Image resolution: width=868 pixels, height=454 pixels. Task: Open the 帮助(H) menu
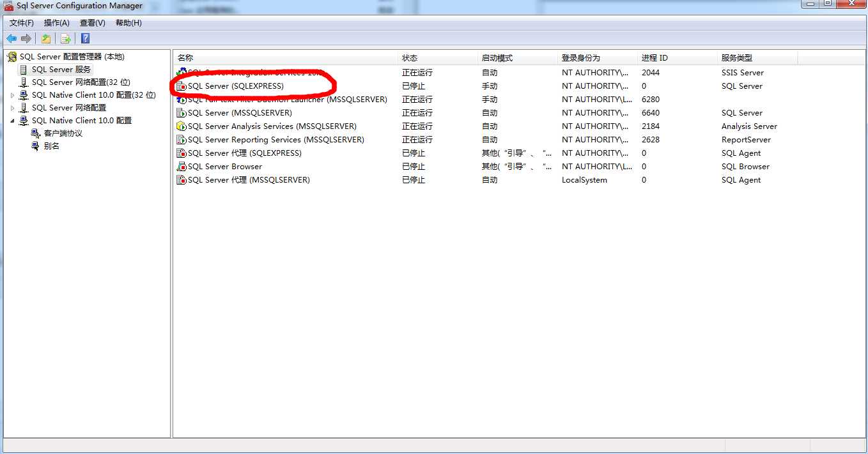(128, 23)
